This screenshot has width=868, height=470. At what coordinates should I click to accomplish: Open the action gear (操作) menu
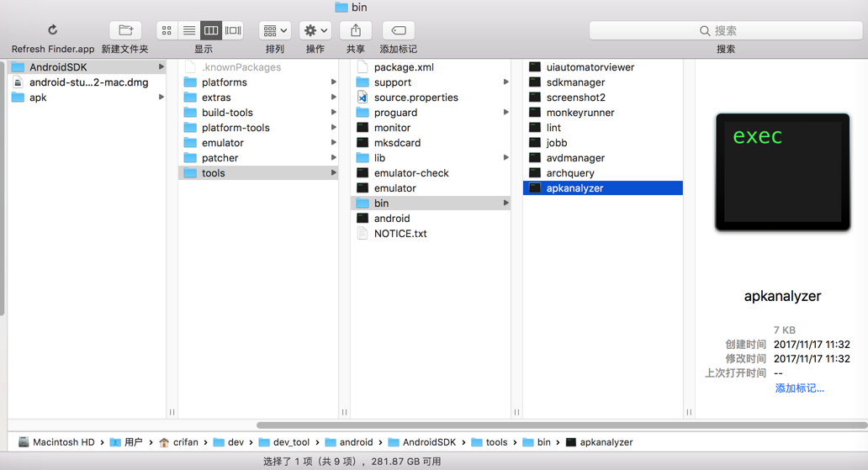point(315,30)
